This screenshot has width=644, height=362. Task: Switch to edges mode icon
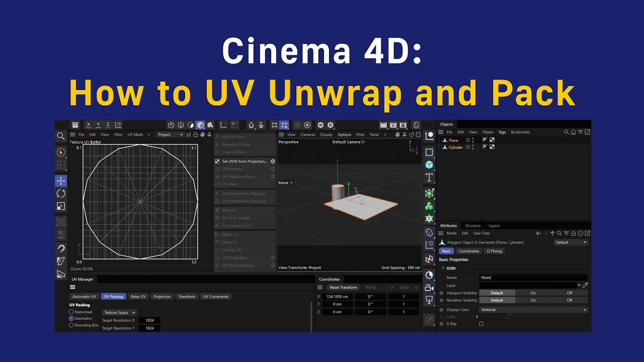click(x=181, y=125)
